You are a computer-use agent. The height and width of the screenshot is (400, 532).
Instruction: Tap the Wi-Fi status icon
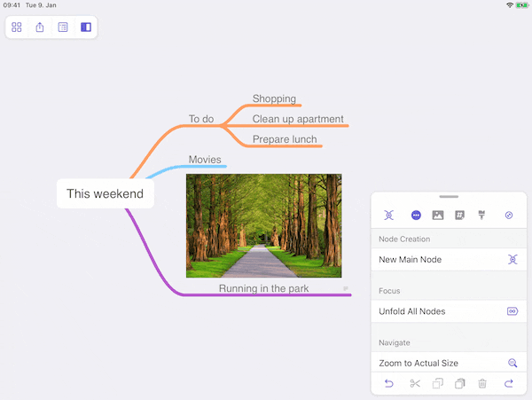click(509, 5)
